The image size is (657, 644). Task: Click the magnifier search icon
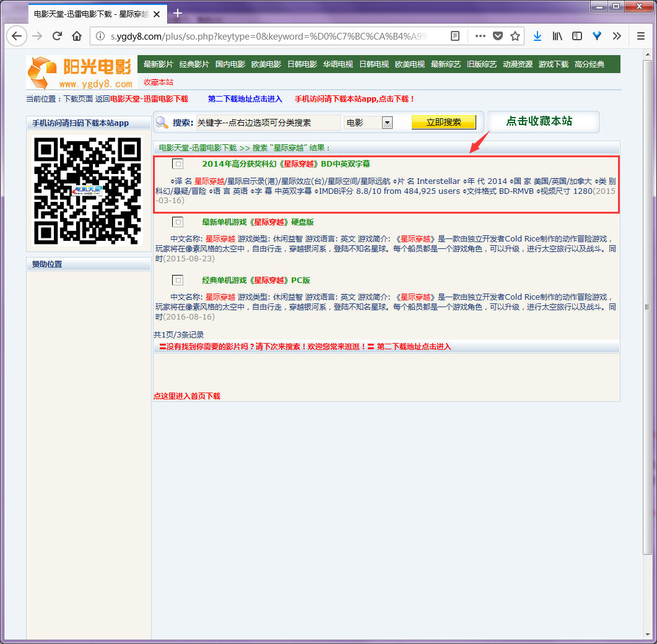(x=162, y=123)
